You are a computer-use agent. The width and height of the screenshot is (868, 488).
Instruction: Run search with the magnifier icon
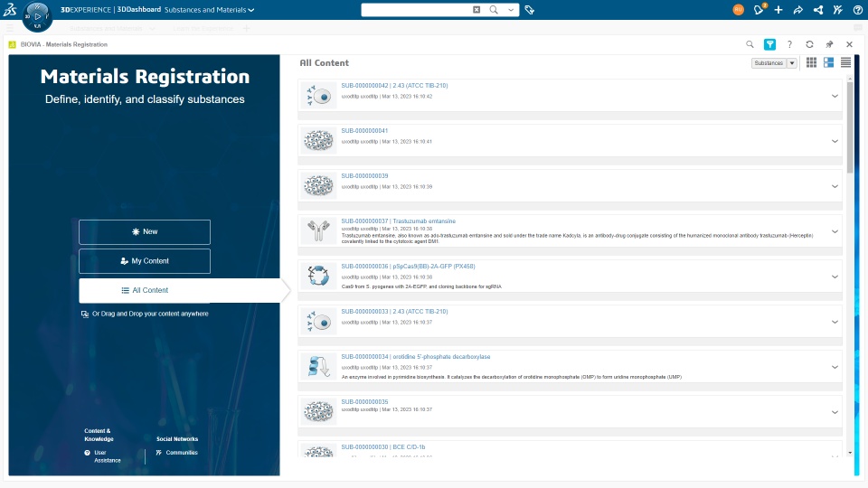click(494, 10)
